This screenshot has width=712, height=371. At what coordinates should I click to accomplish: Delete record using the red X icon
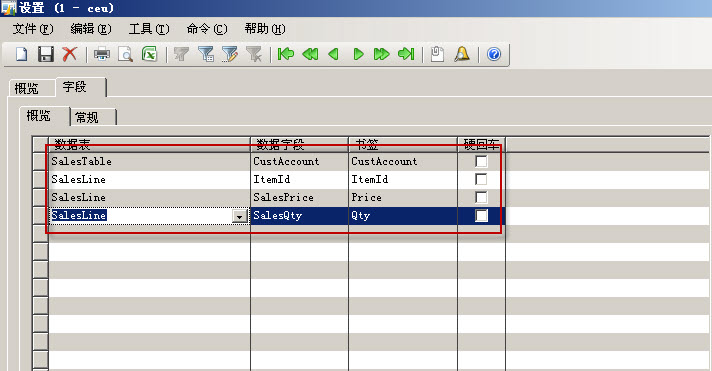point(69,54)
